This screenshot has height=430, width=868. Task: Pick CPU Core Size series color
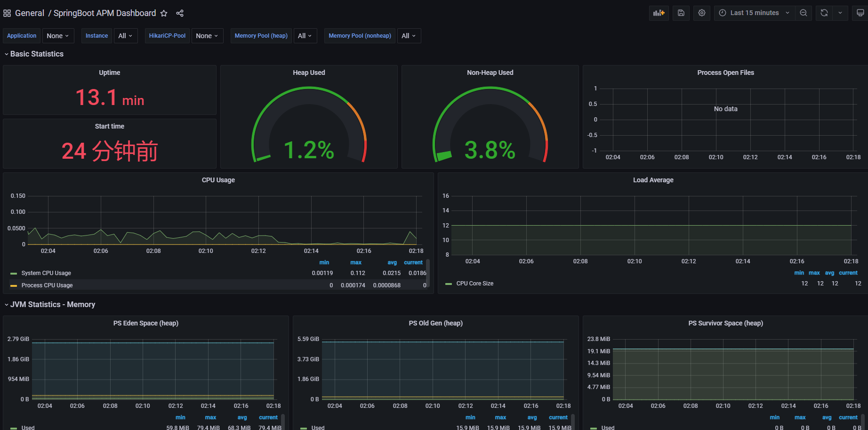449,284
